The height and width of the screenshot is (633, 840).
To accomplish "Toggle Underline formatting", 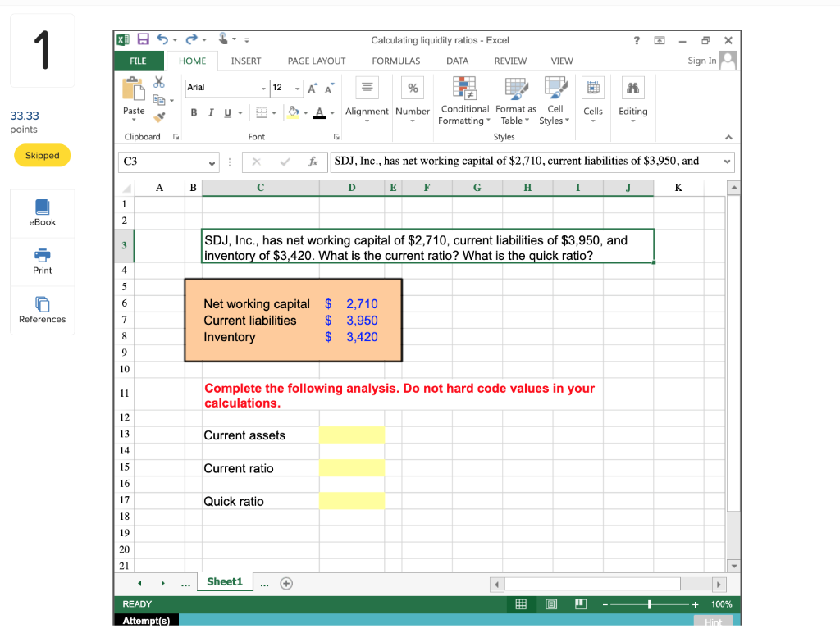I will pyautogui.click(x=228, y=112).
